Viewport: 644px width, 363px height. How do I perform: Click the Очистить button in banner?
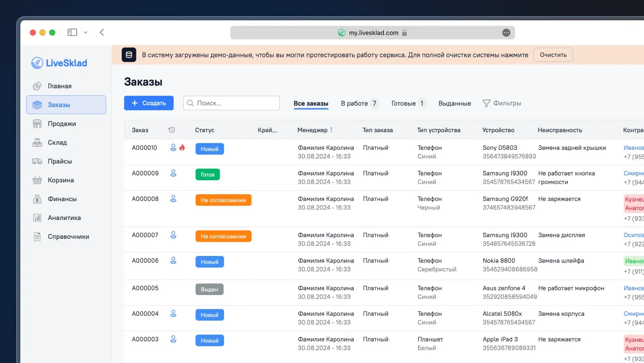[x=553, y=55]
